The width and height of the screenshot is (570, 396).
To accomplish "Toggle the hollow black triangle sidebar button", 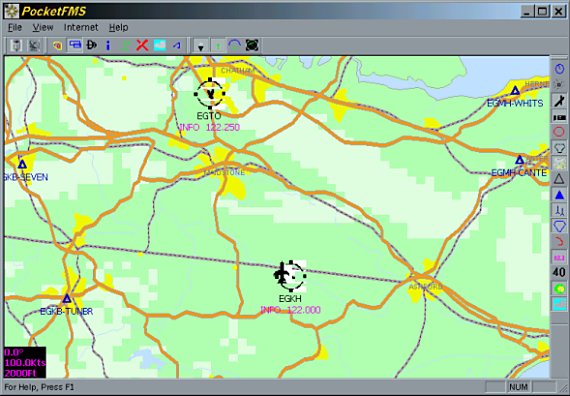I will (x=559, y=179).
